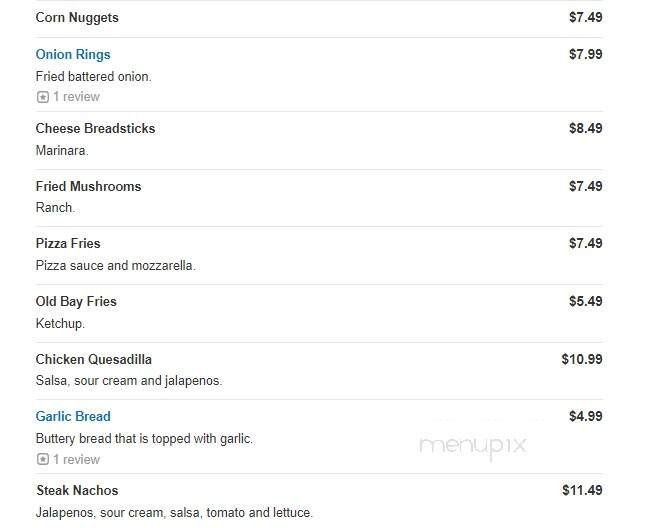Open the Onion Rings menu item link
The height and width of the screenshot is (528, 652).
[73, 55]
